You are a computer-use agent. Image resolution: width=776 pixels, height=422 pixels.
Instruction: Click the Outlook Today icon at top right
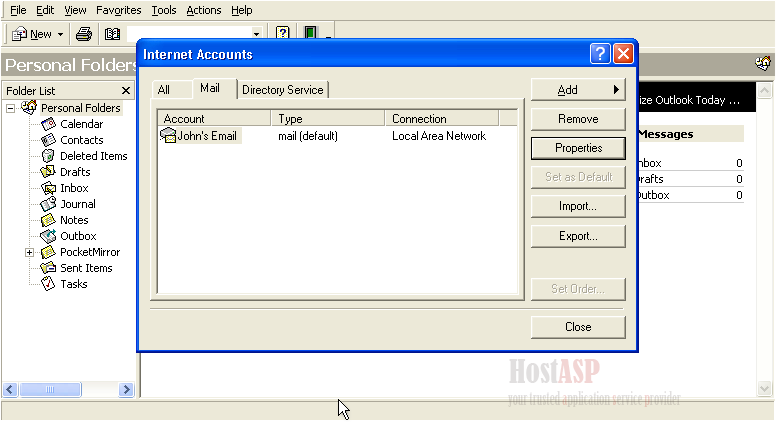pyautogui.click(x=763, y=63)
